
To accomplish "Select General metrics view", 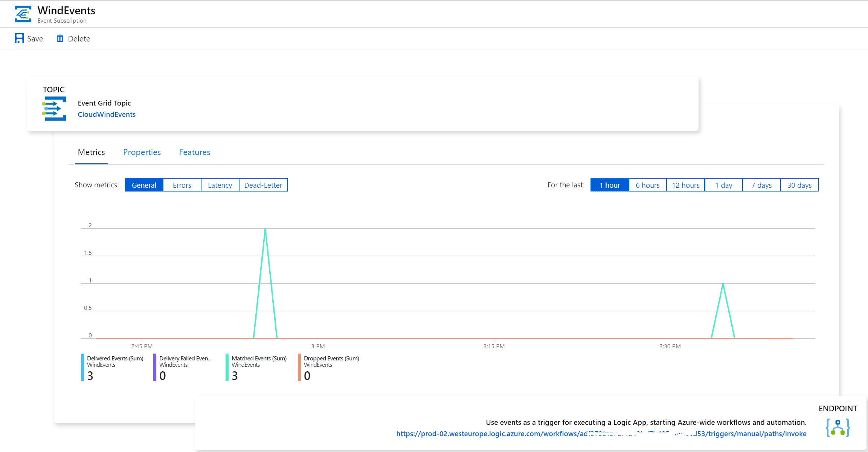I will pyautogui.click(x=144, y=185).
